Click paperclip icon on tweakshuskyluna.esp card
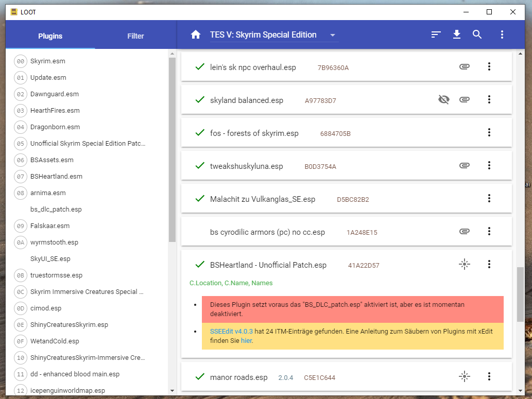 pyautogui.click(x=464, y=165)
